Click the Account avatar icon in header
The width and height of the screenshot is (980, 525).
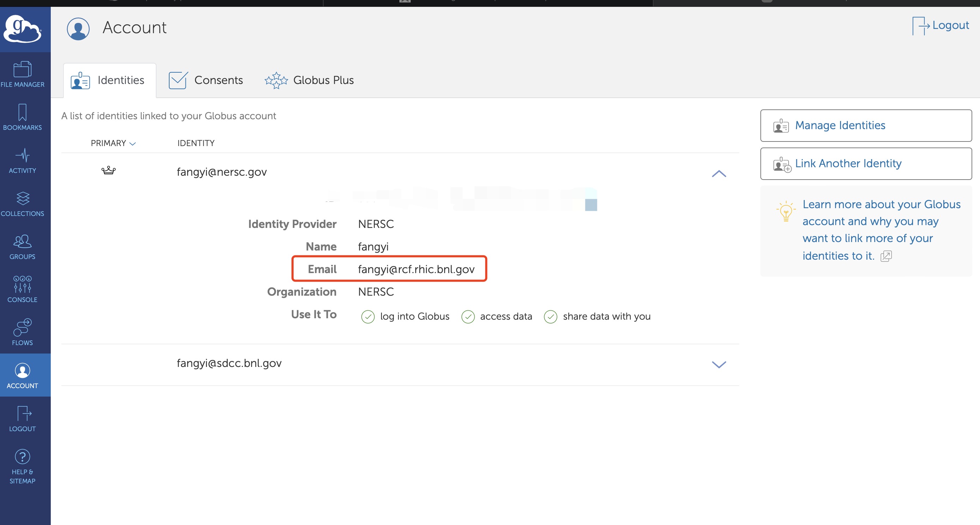pos(78,29)
